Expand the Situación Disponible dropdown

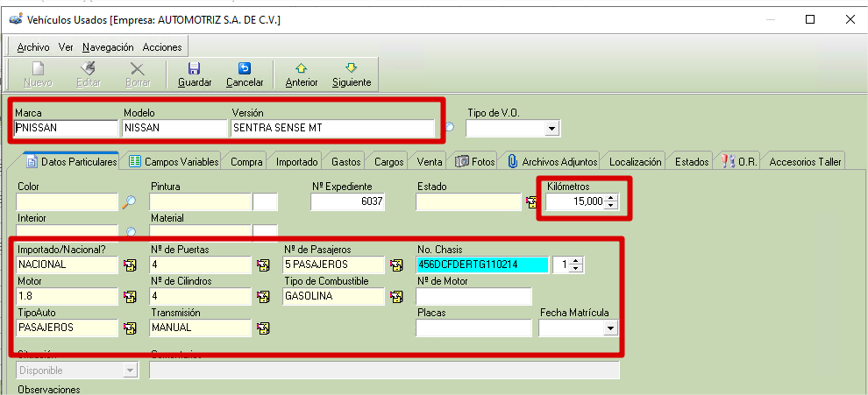131,370
